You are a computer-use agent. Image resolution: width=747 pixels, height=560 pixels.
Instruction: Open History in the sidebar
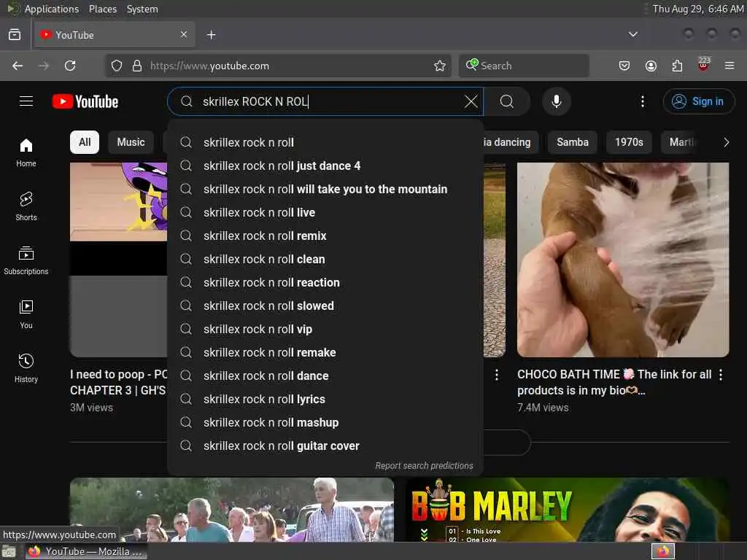coord(26,368)
